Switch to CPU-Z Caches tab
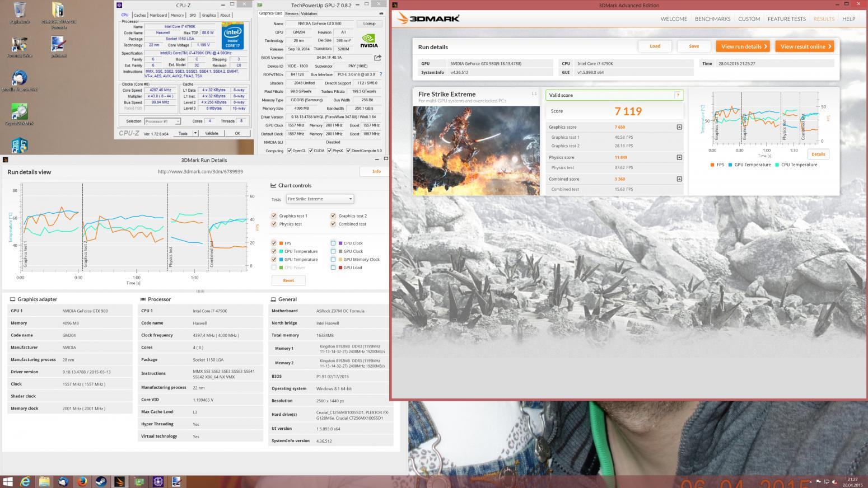The image size is (868, 488). point(140,16)
